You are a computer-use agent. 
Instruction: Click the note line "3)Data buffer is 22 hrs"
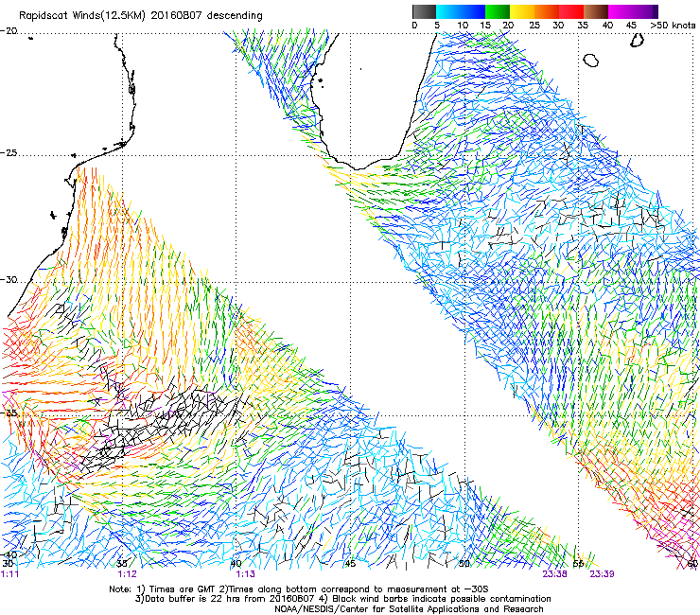click(342, 599)
